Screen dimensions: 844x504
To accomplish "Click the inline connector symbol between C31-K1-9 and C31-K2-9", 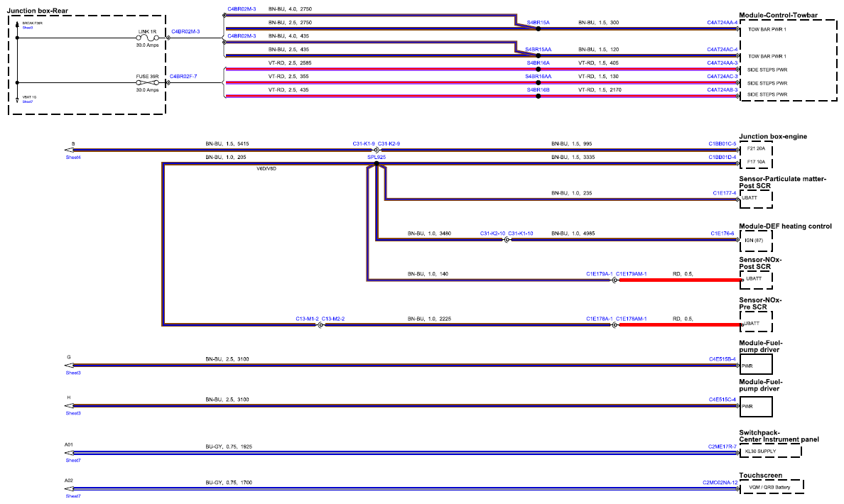I will tap(377, 150).
